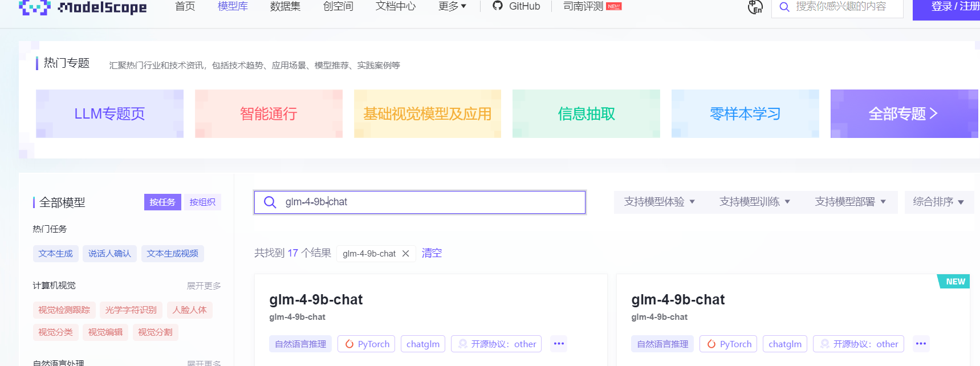The image size is (980, 366).
Task: Remove the glm-4-9b-chat filter tag
Action: (405, 253)
